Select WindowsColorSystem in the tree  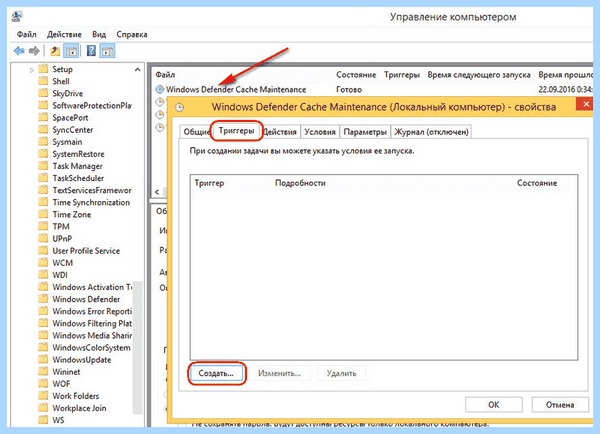pyautogui.click(x=91, y=348)
